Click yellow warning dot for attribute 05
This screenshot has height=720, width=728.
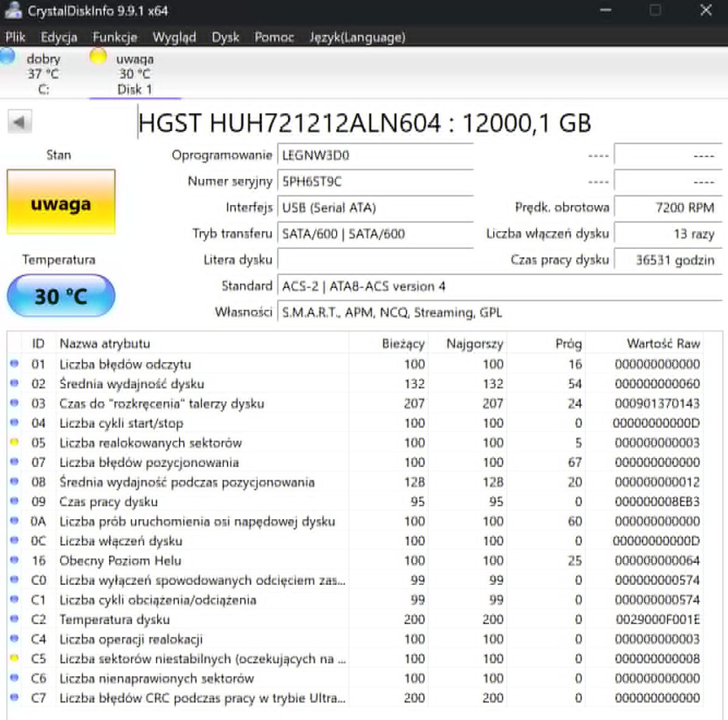pos(14,442)
